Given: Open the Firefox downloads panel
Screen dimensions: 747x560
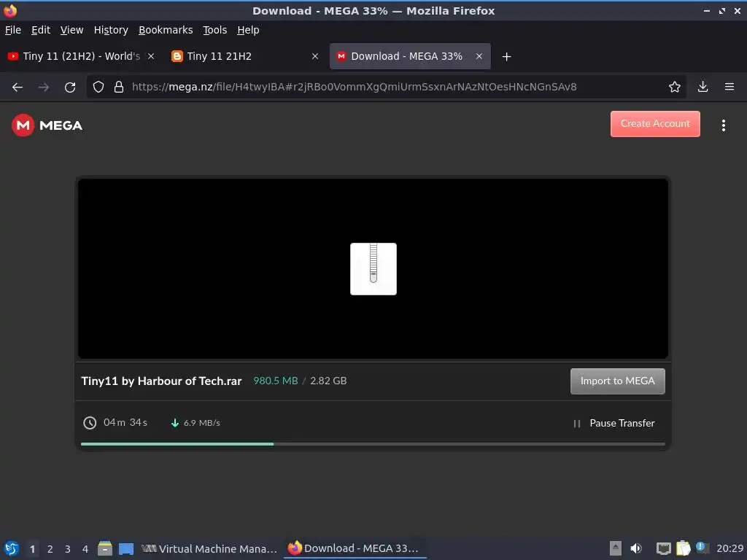Looking at the screenshot, I should point(703,87).
